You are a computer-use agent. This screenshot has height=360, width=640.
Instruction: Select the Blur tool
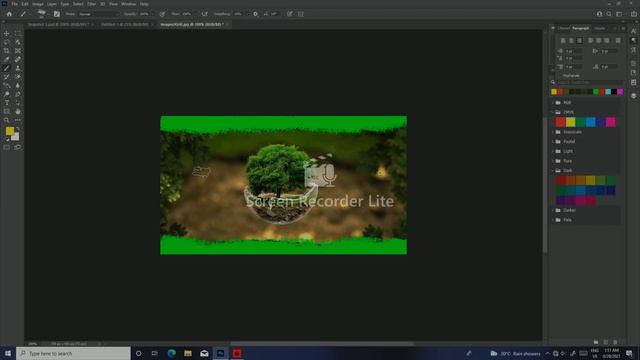18,85
